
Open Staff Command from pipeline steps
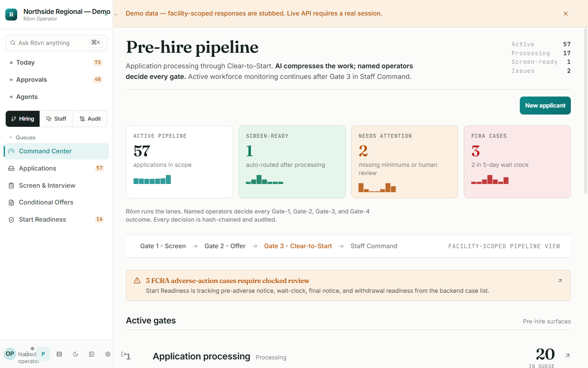374,246
